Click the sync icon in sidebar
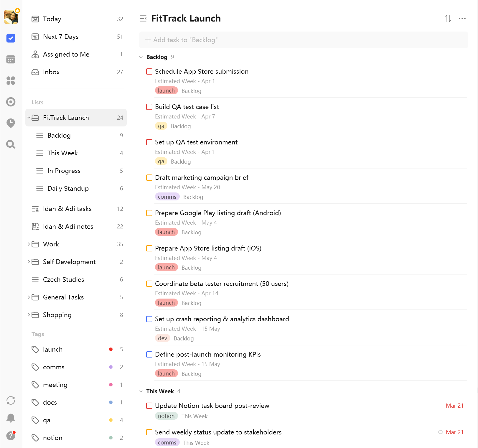 pos(11,401)
